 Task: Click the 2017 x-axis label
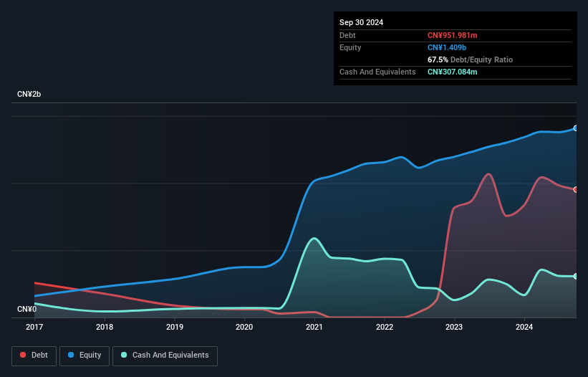[x=34, y=327]
